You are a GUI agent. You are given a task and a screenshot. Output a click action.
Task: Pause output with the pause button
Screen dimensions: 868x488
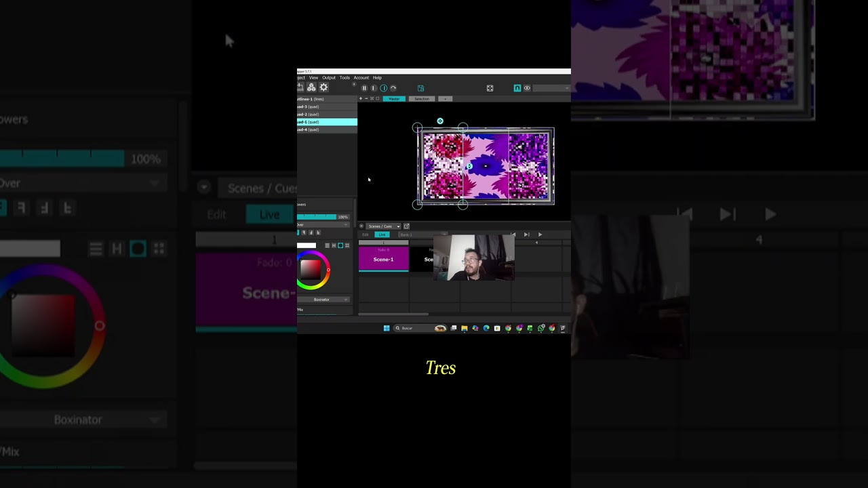364,88
